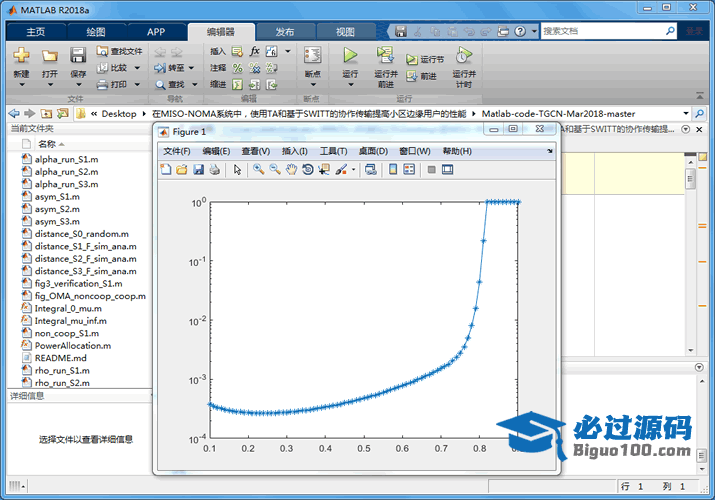Click Matlab-code-TGCN-Mar2018-master path segment
Image resolution: width=715 pixels, height=500 pixels.
pyautogui.click(x=558, y=113)
